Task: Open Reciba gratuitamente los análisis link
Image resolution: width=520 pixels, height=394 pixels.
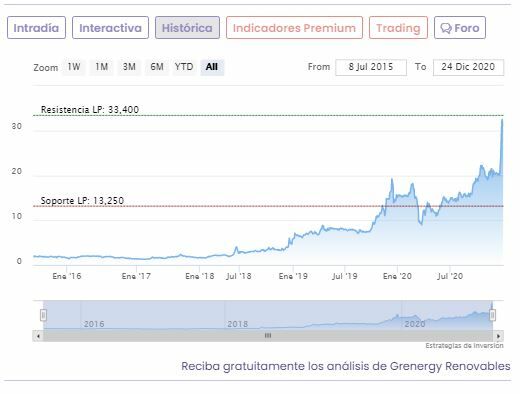Action: tap(346, 366)
